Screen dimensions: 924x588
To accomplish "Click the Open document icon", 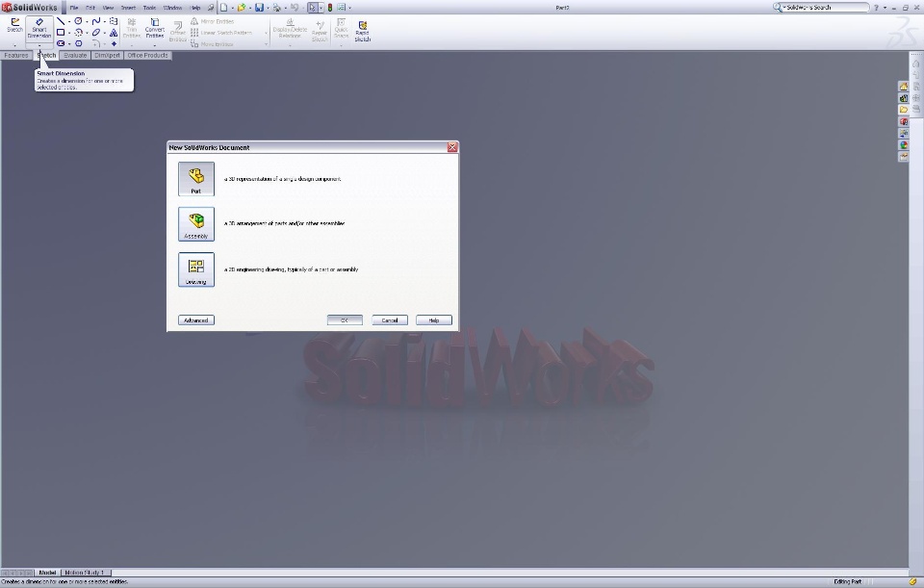I will pos(241,8).
